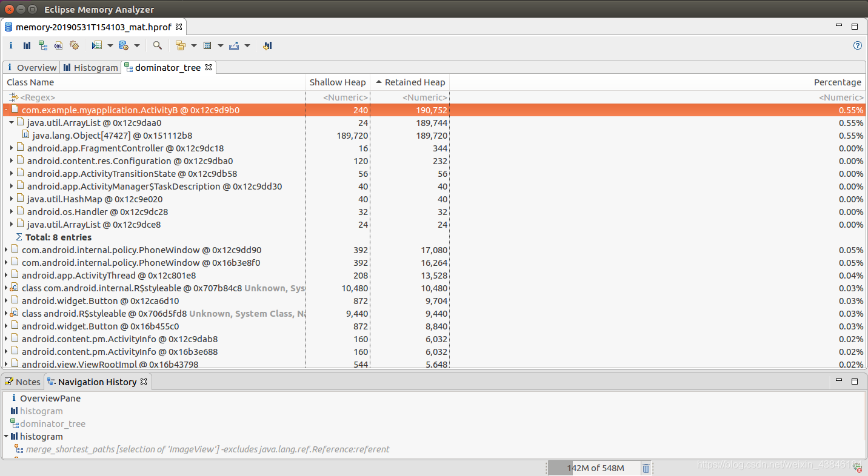Find object by address (magnifier icon)
The width and height of the screenshot is (868, 476).
point(158,45)
